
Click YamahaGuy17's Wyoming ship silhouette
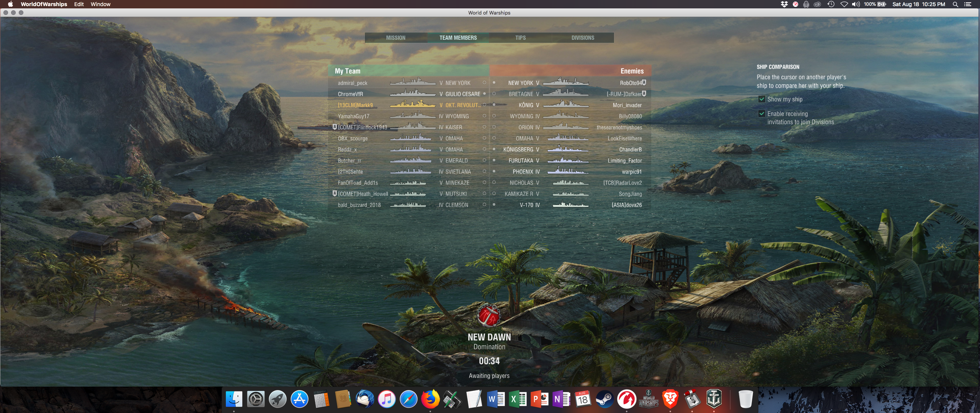413,115
